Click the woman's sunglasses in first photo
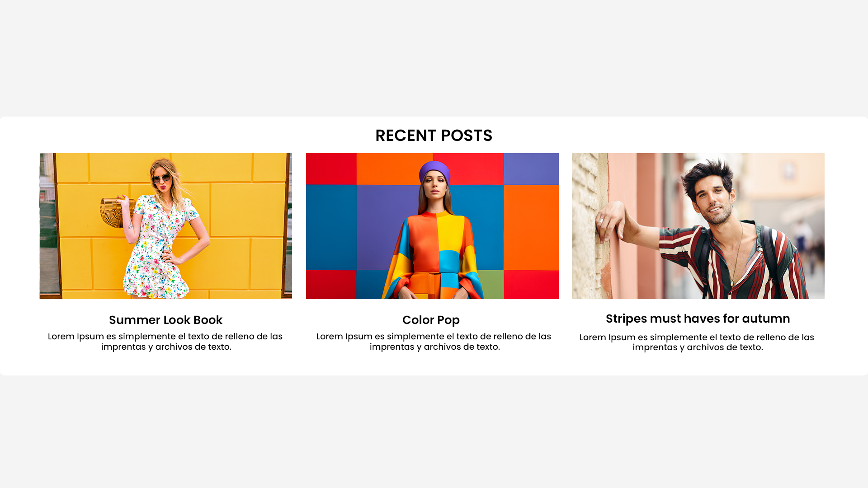The height and width of the screenshot is (488, 868). pyautogui.click(x=161, y=178)
